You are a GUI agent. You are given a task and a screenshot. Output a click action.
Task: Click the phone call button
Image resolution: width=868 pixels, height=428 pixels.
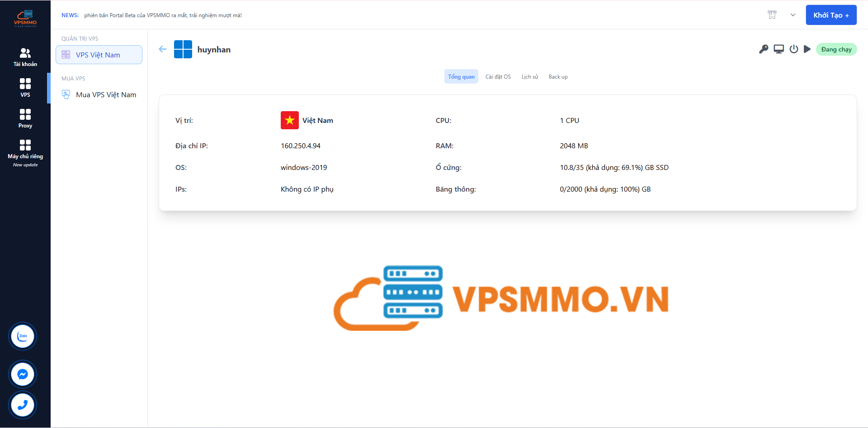pyautogui.click(x=23, y=405)
